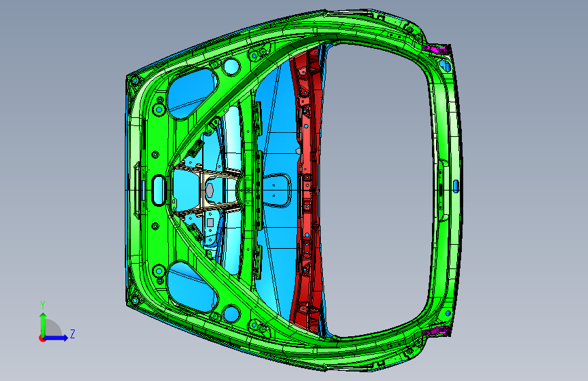
Task: Select the upper-left blue triangular window cutout
Action: click(191, 94)
